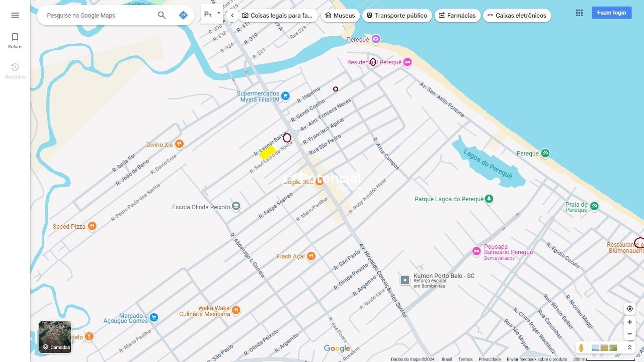Image resolution: width=644 pixels, height=362 pixels.
Task: Center map on my location
Action: (x=629, y=309)
